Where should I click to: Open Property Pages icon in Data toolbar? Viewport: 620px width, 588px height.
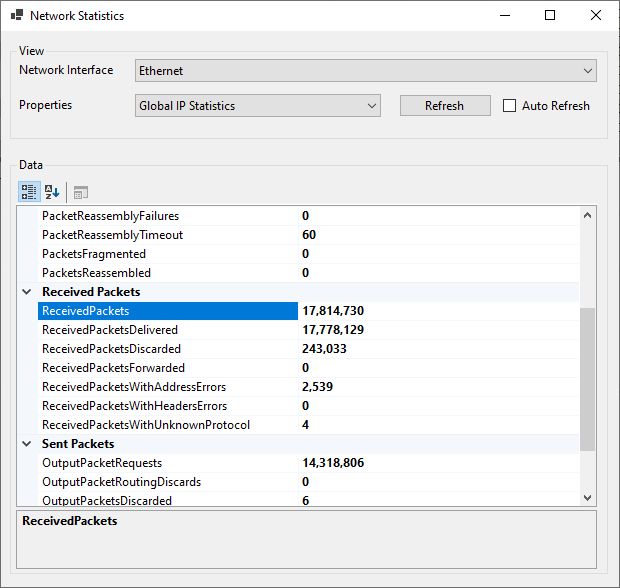[81, 193]
